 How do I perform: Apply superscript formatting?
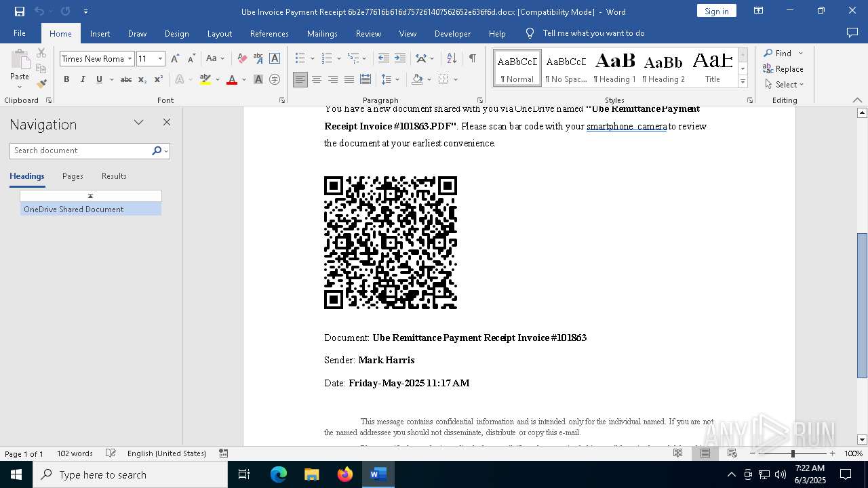[x=159, y=79]
